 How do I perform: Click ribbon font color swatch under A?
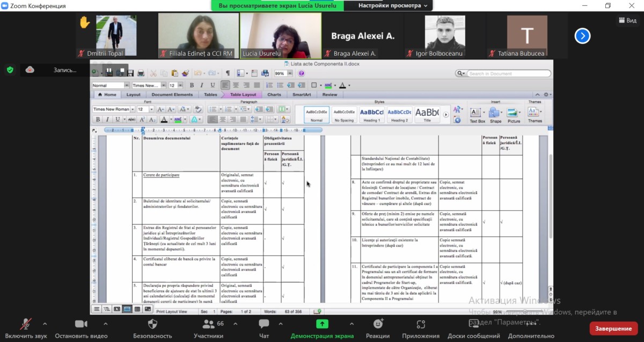click(164, 120)
